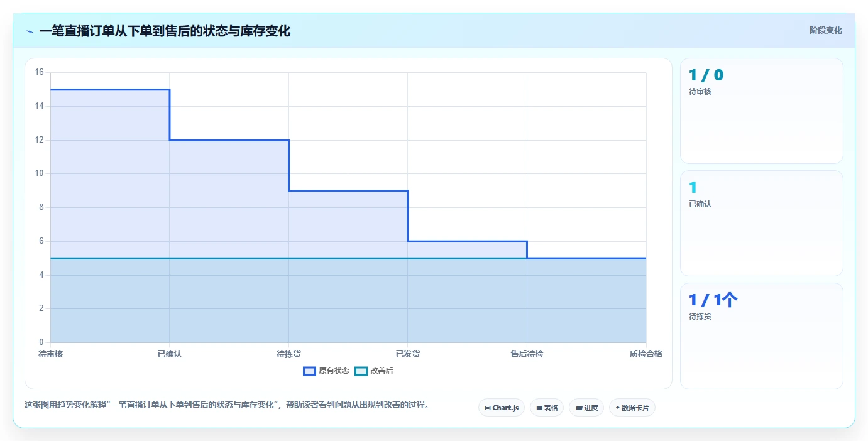Click the chart title 一笔直播订单从下单到售后的状态与库存变化
The width and height of the screenshot is (868, 441).
[x=165, y=31]
